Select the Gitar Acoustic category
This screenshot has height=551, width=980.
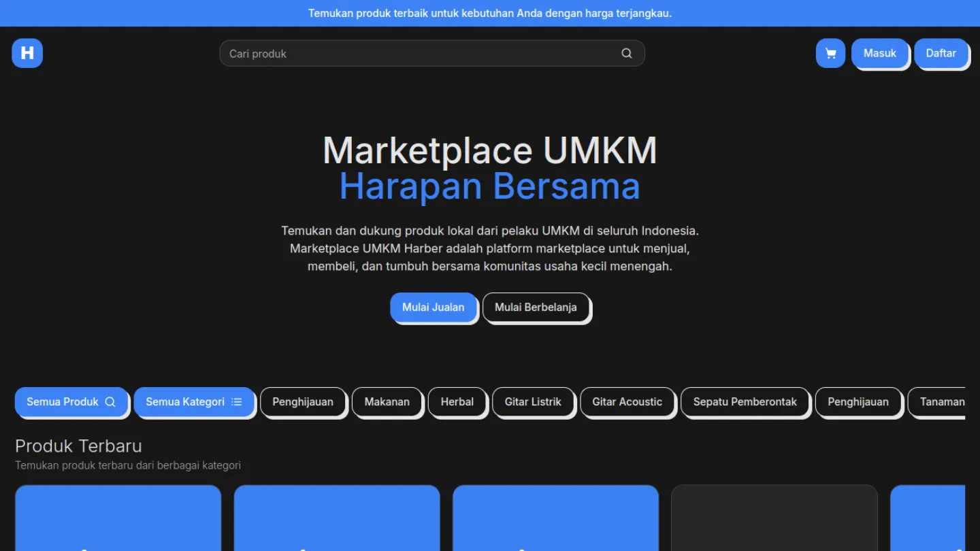pyautogui.click(x=627, y=402)
